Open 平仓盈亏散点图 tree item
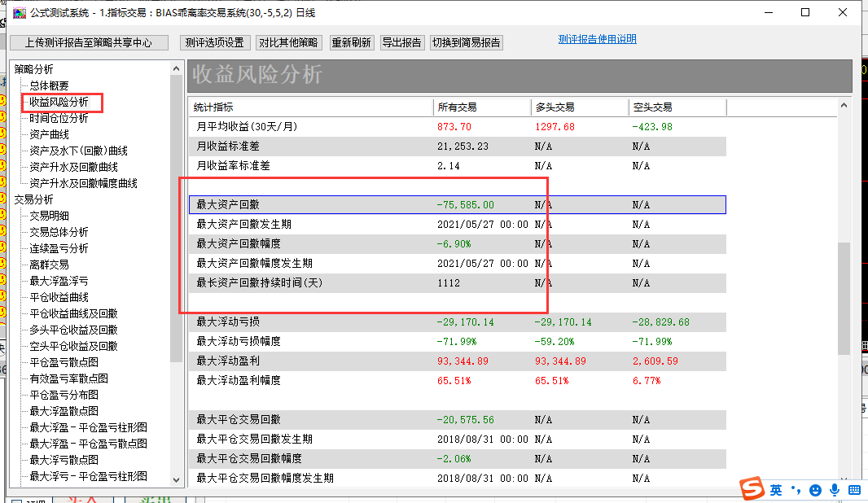The image size is (868, 503). (64, 362)
